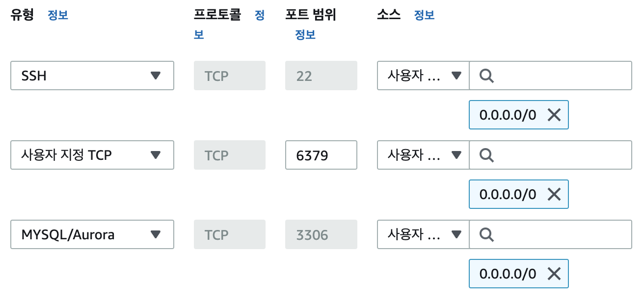644x305 pixels.
Task: Remove 0.0.0.0/0 from MYSQL/Aurora rule
Action: click(554, 274)
